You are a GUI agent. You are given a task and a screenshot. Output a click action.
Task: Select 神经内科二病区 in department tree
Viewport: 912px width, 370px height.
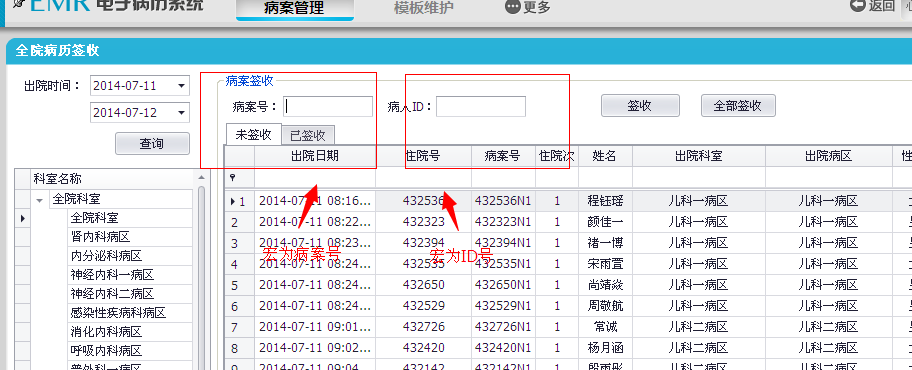[112, 294]
